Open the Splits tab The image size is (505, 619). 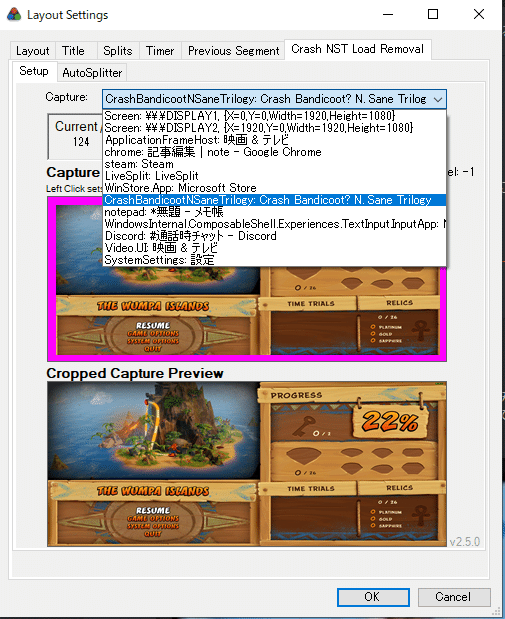tap(118, 51)
